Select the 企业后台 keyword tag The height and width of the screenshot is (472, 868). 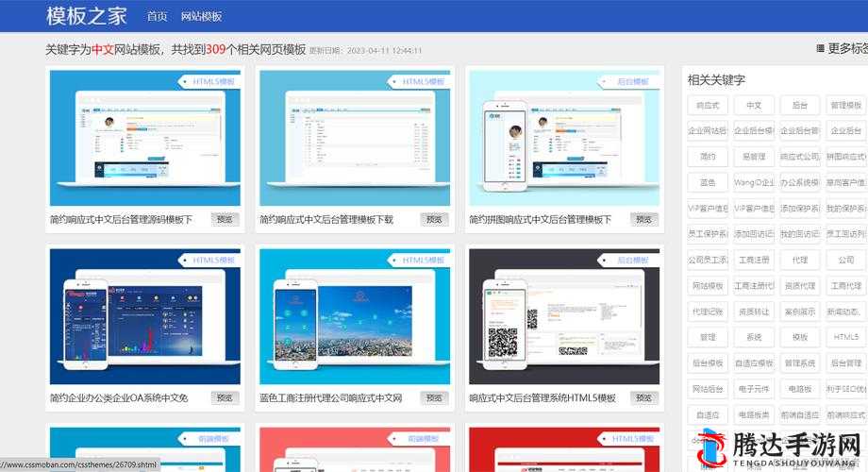[845, 130]
